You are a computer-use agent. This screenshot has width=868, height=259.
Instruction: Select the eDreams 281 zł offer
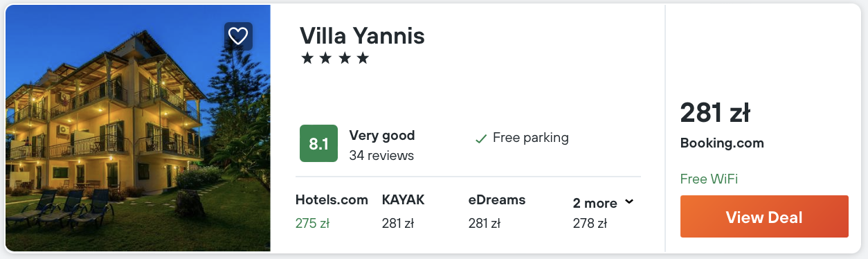pyautogui.click(x=497, y=211)
